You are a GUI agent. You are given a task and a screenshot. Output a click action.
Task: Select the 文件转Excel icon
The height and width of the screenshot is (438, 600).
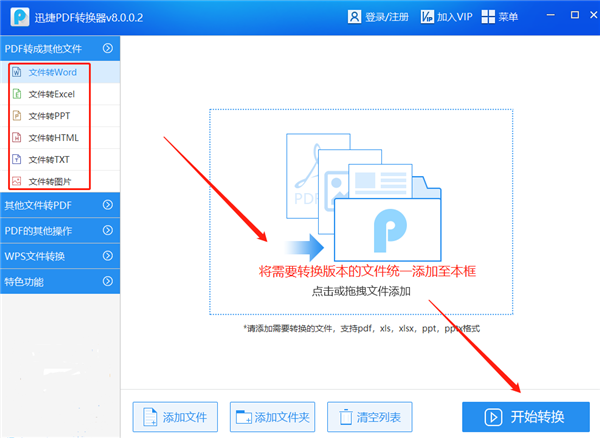point(16,94)
